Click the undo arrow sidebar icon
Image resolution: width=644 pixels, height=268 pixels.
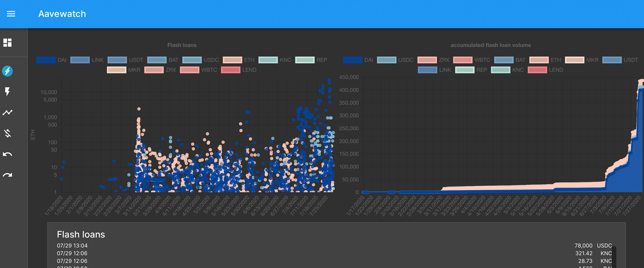pos(8,154)
